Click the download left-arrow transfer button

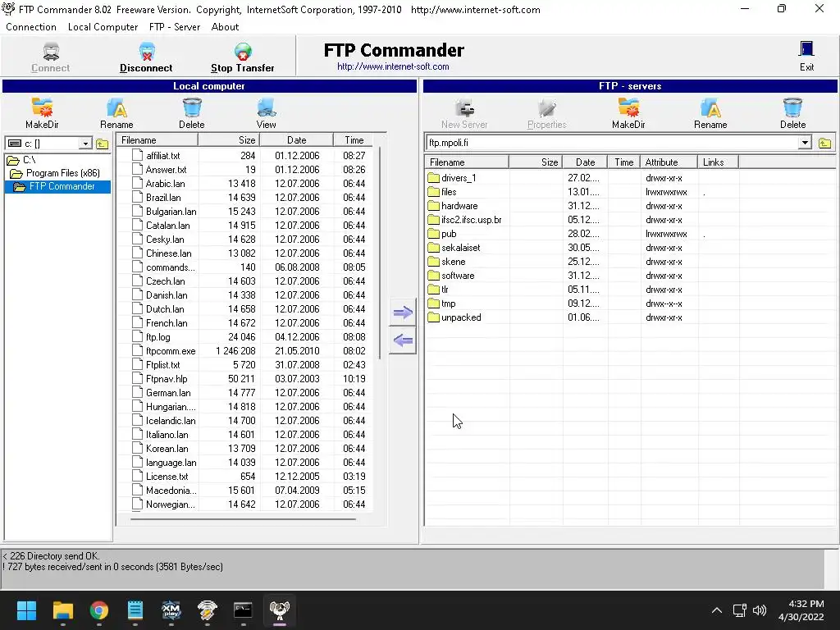[x=402, y=340]
